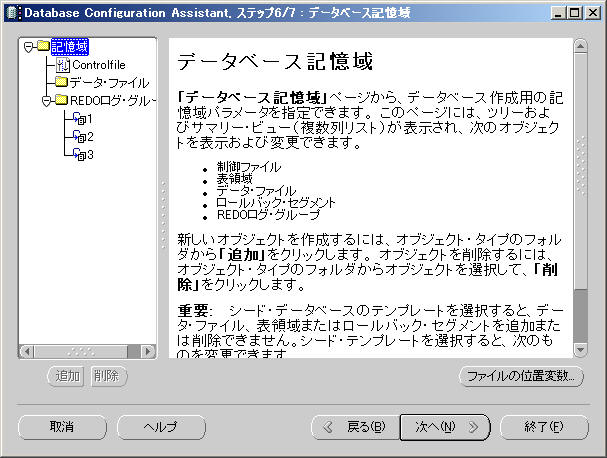The height and width of the screenshot is (458, 607).
Task: Click the splitter handle between tree and description
Action: click(162, 200)
